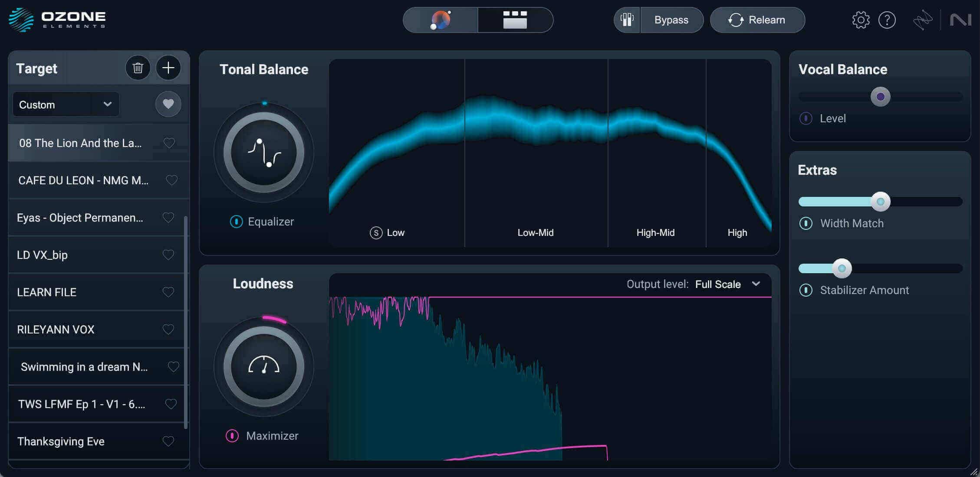Toggle the Equalizer power button
Viewport: 980px width, 477px height.
(x=236, y=222)
